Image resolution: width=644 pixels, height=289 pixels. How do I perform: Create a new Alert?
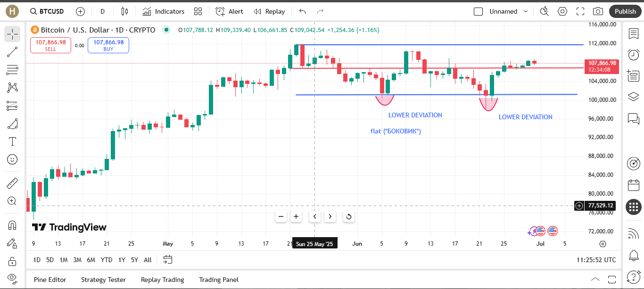click(x=230, y=11)
